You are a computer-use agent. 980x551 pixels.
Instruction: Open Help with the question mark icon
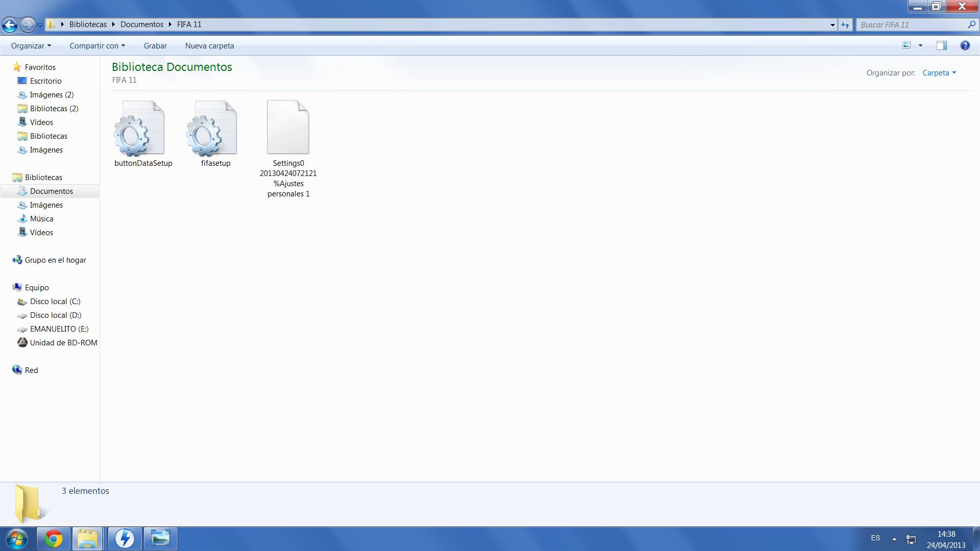[x=965, y=45]
